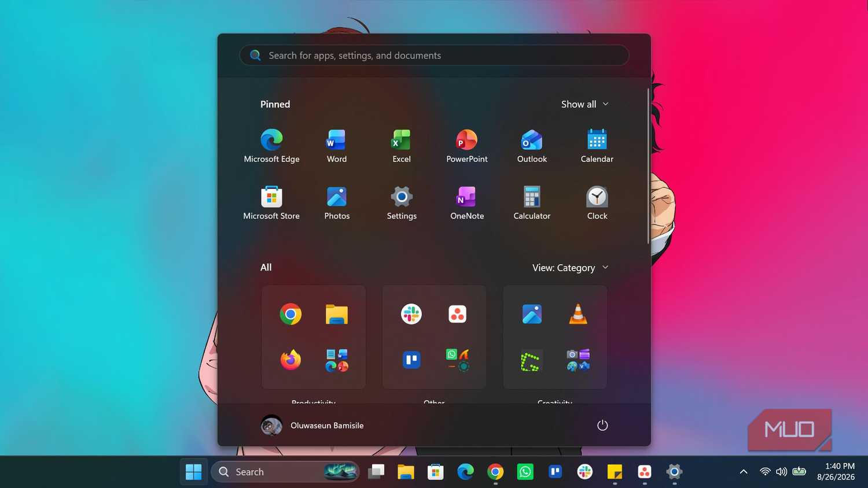Open the clock and date flyout

point(836,472)
